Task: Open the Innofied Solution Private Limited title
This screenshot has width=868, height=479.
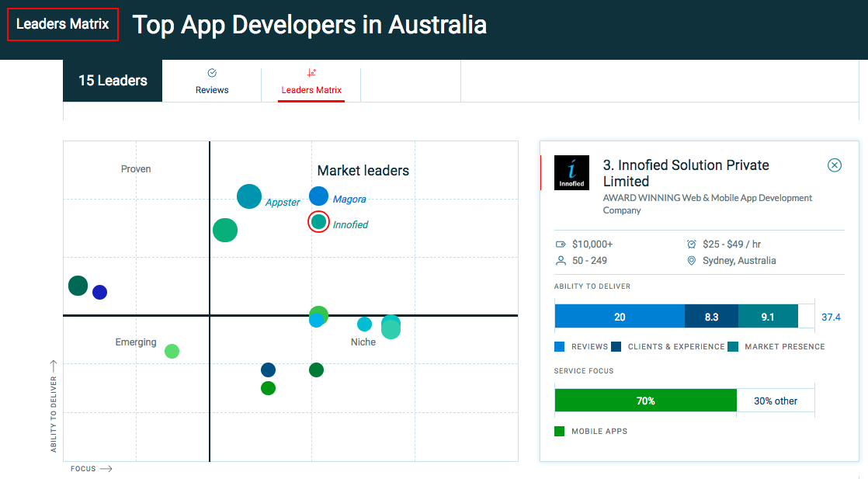Action: click(x=686, y=173)
